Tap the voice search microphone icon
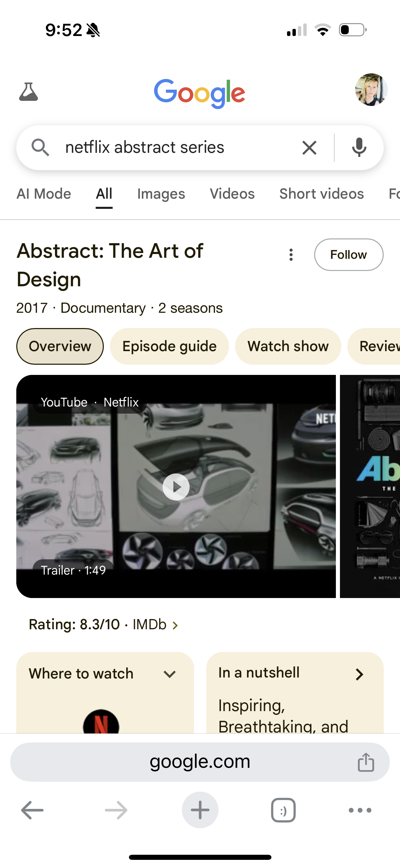 [359, 148]
